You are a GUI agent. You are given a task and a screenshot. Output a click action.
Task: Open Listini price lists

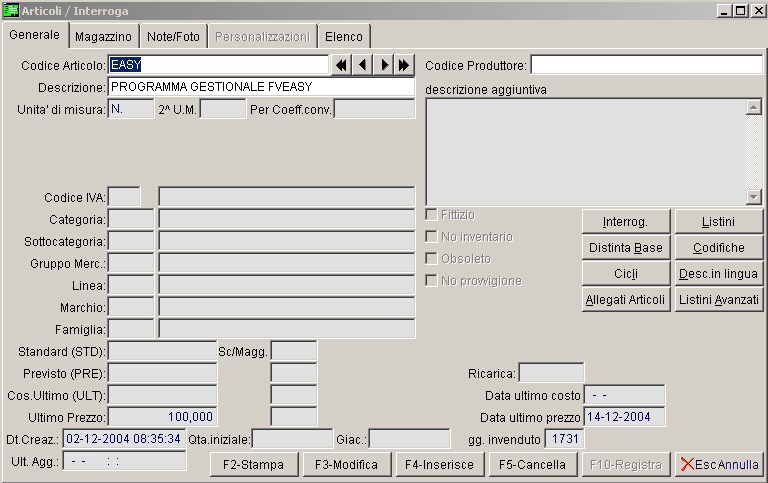point(719,222)
